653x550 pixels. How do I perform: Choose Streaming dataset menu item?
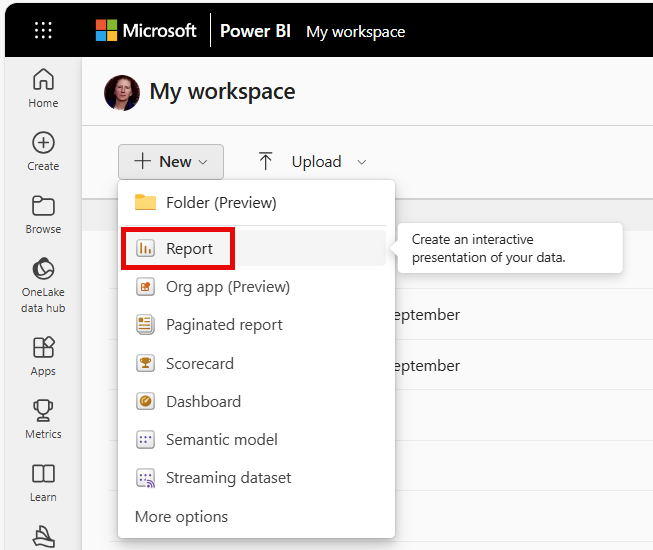click(256, 478)
